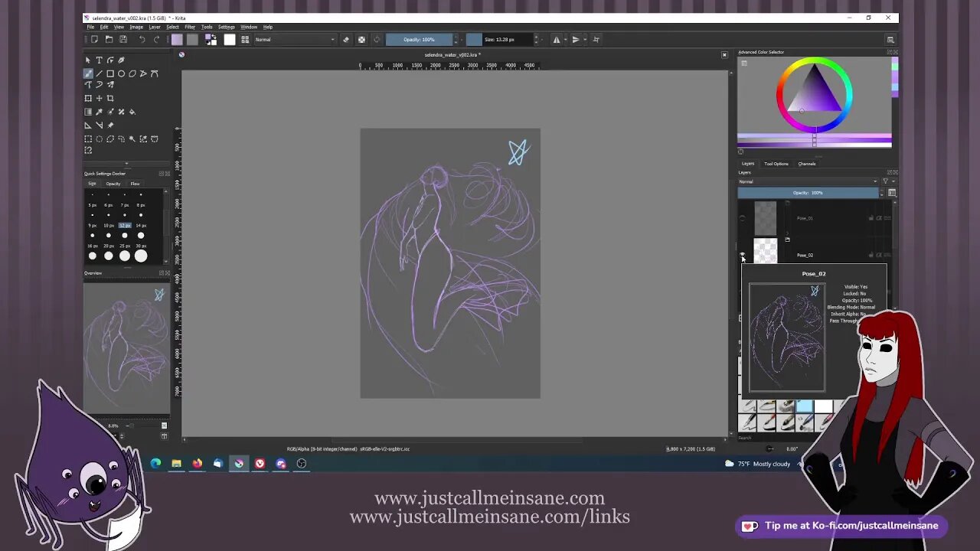Viewport: 980px width, 551px height.
Task: Adjust the brush Size slider
Action: (x=498, y=39)
